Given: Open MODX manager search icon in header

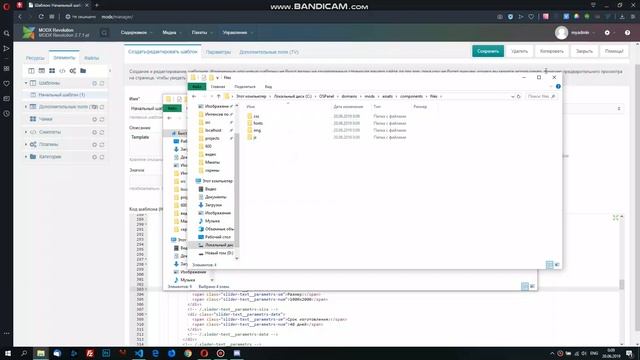Looking at the screenshot, I should 104,33.
